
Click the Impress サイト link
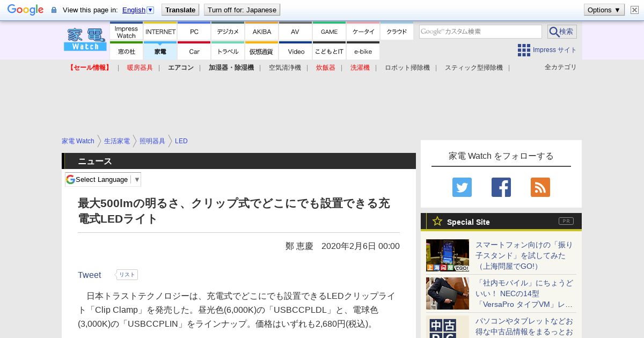[x=554, y=50]
